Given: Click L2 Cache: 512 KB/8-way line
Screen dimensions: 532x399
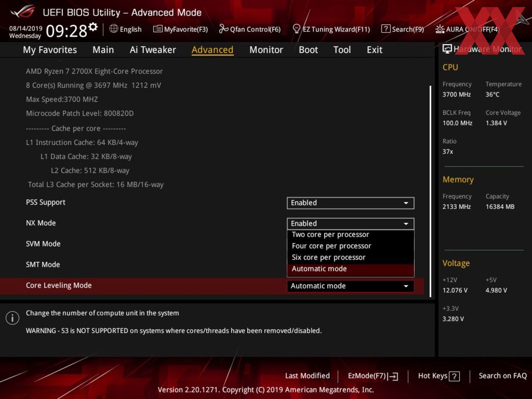Looking at the screenshot, I should [90, 171].
